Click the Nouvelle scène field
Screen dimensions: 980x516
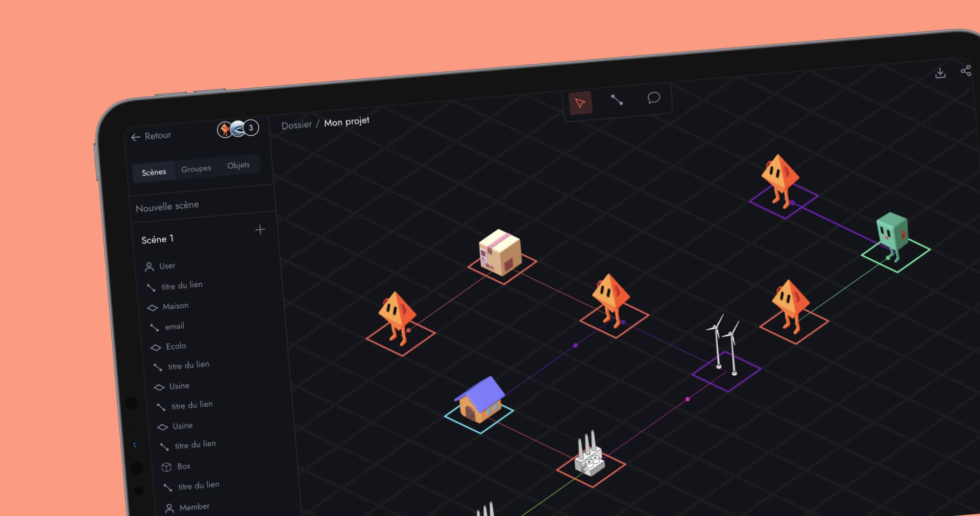[203, 205]
